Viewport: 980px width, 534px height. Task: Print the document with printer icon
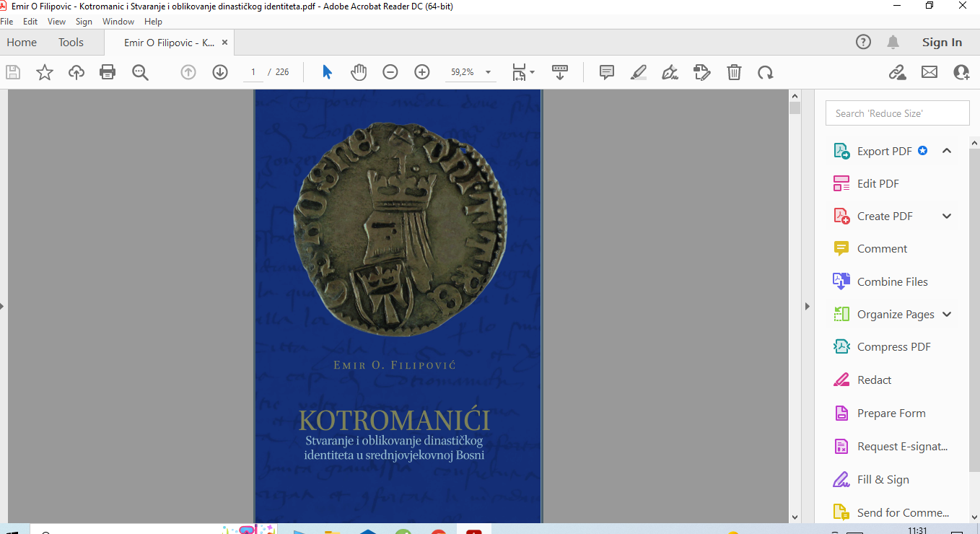coord(108,72)
